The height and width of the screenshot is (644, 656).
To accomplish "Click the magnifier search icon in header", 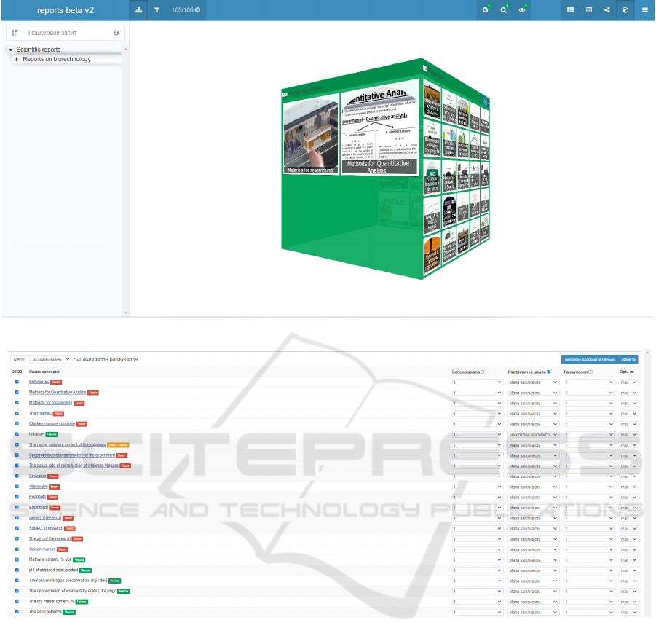I will (504, 10).
